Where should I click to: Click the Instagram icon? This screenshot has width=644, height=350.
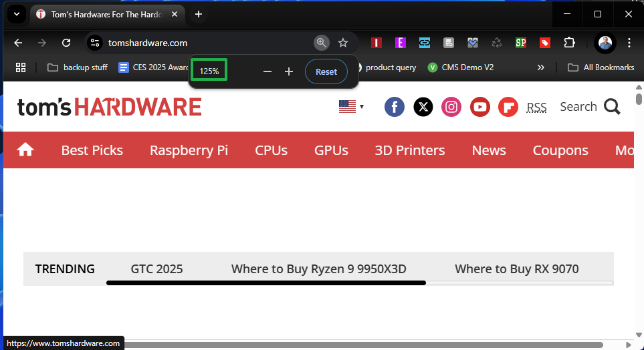451,107
